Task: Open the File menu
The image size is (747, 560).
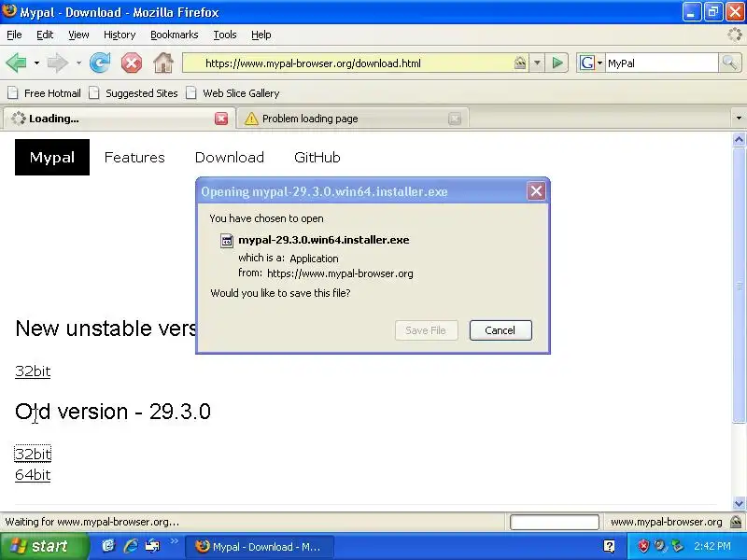Action: point(14,35)
